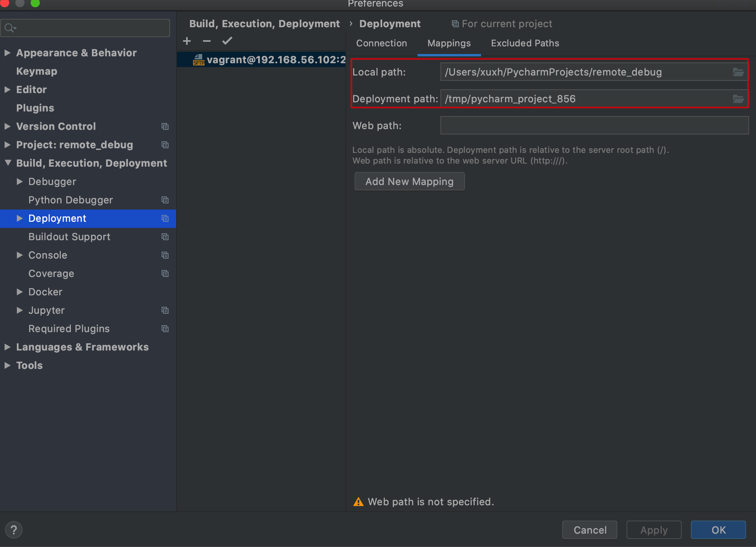Click the Apply button
756x547 pixels.
click(654, 530)
